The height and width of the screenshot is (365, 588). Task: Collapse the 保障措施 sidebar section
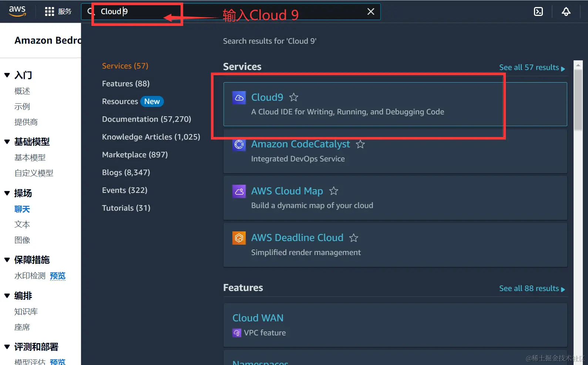[7, 260]
